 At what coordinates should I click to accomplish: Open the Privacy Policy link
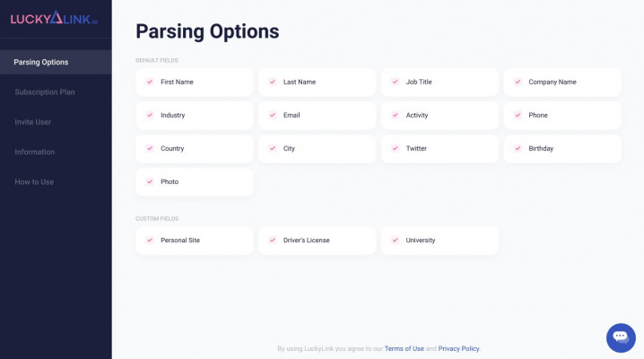tap(459, 348)
